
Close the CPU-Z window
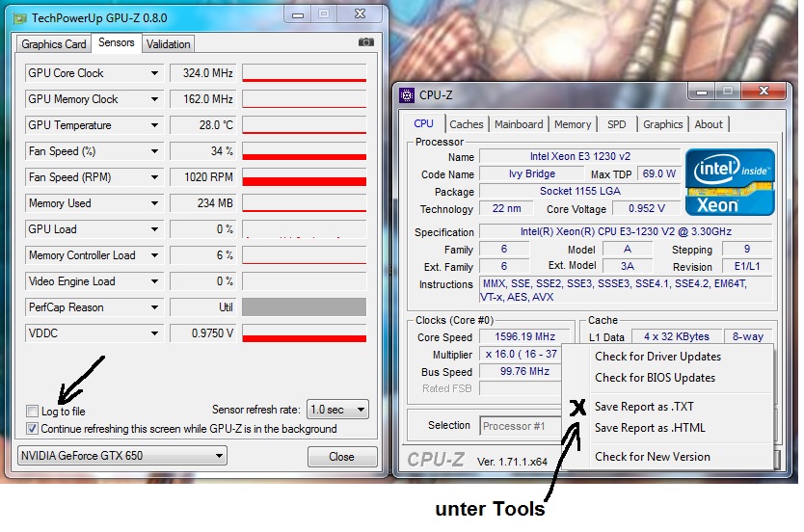click(764, 91)
